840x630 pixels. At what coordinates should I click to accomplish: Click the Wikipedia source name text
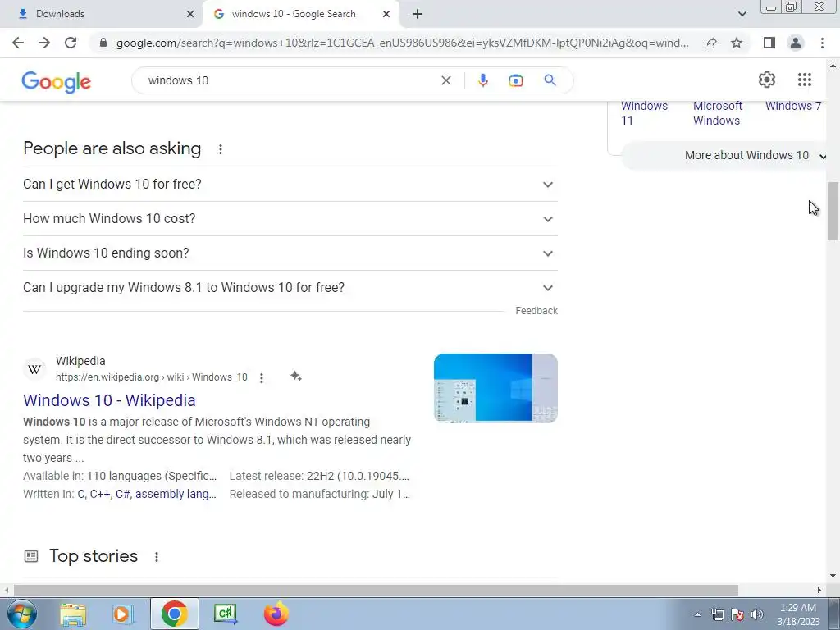pos(80,361)
